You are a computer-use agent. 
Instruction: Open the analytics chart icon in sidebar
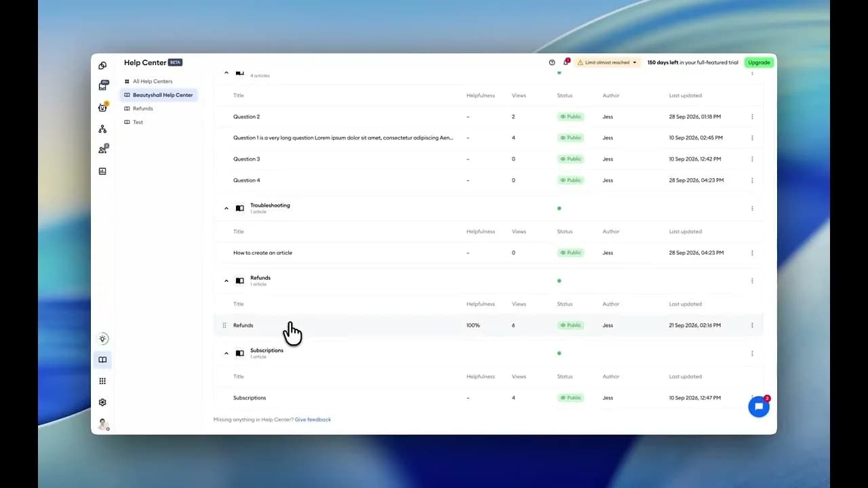tap(102, 171)
